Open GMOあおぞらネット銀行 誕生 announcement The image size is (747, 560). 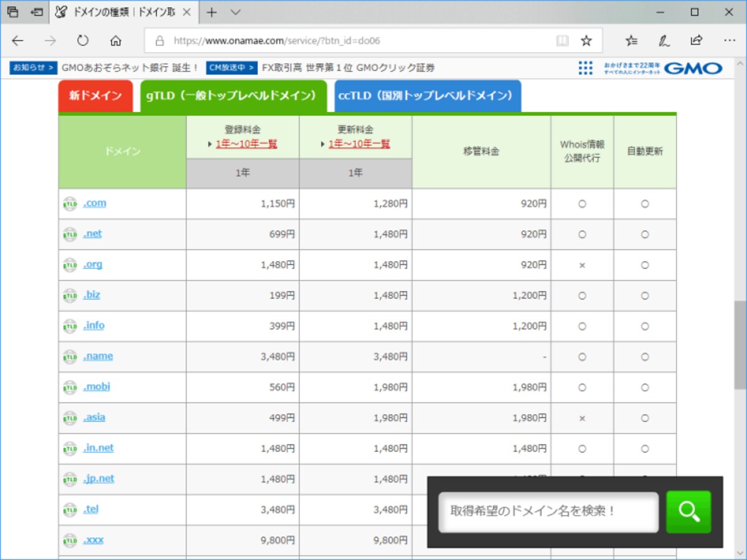[x=130, y=68]
